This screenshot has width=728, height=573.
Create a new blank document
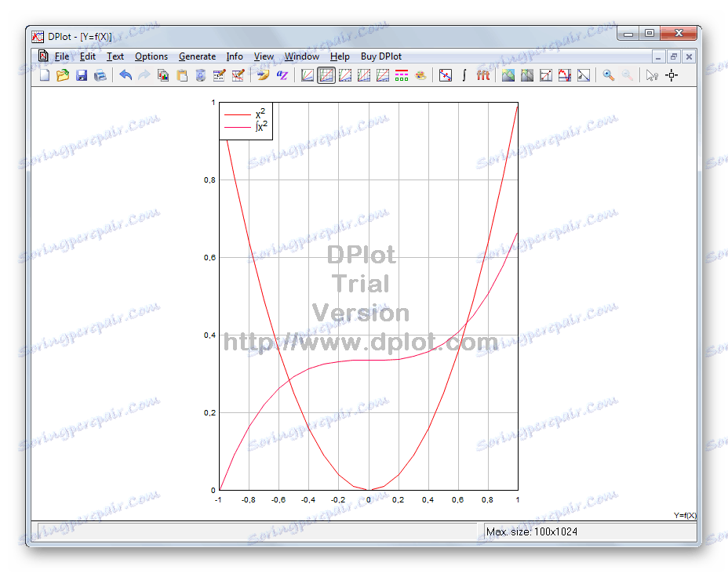coord(45,75)
